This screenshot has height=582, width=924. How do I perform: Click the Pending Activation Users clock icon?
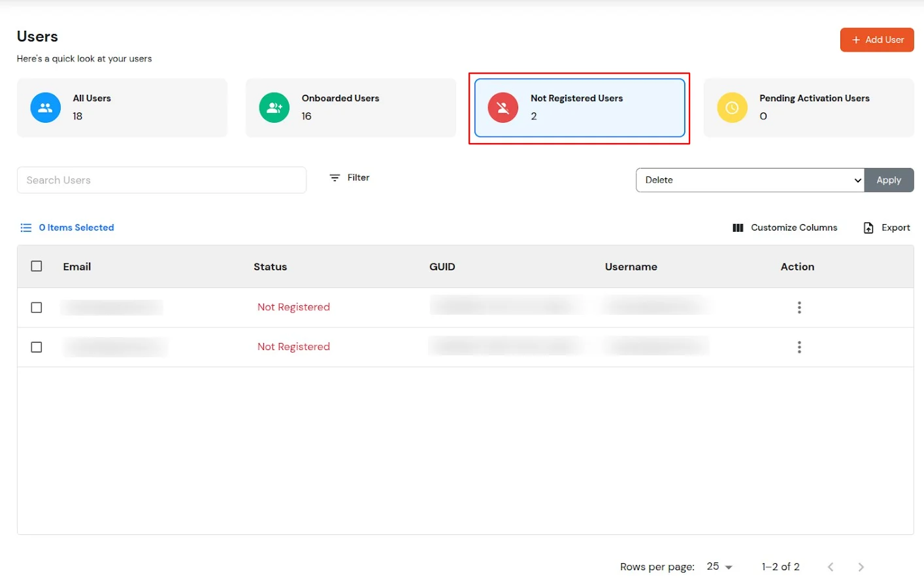pos(732,107)
